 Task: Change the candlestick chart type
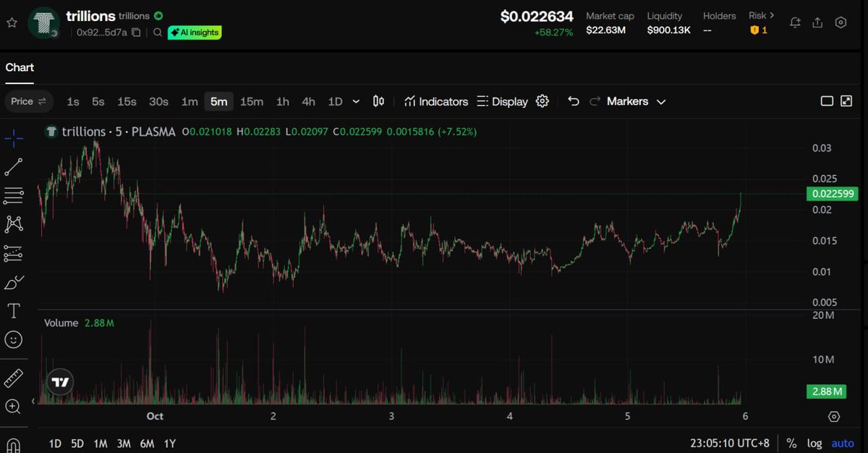point(378,102)
